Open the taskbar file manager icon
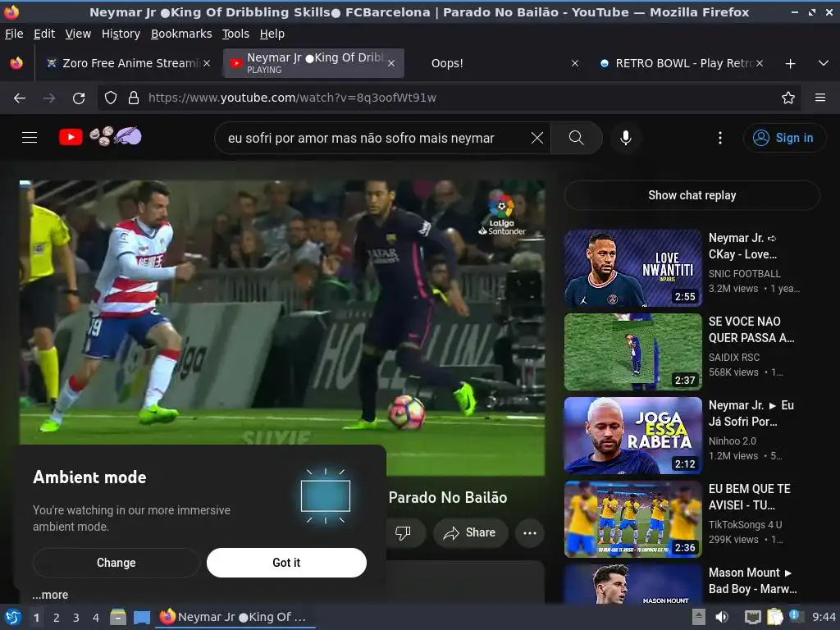Viewport: 840px width, 630px height. pyautogui.click(x=118, y=617)
